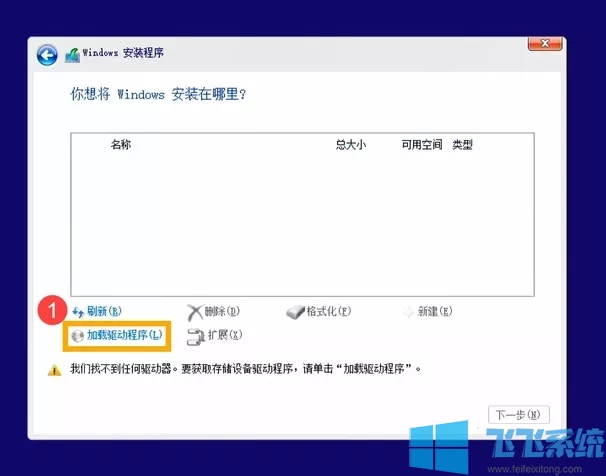Click the 可用空间 column header
This screenshot has width=606, height=476.
422,144
